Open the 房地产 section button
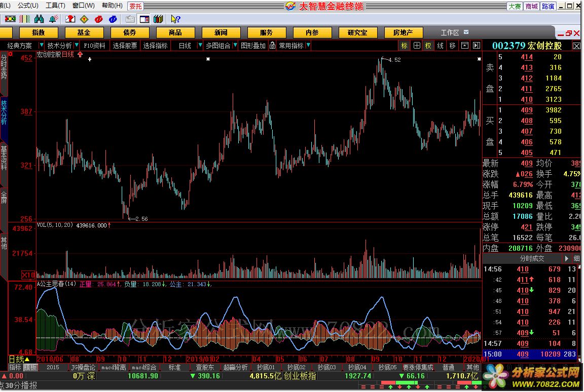 403,33
